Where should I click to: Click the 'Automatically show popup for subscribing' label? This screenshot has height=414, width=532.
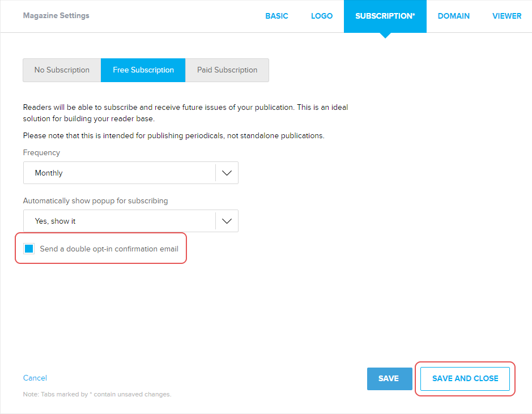[95, 200]
